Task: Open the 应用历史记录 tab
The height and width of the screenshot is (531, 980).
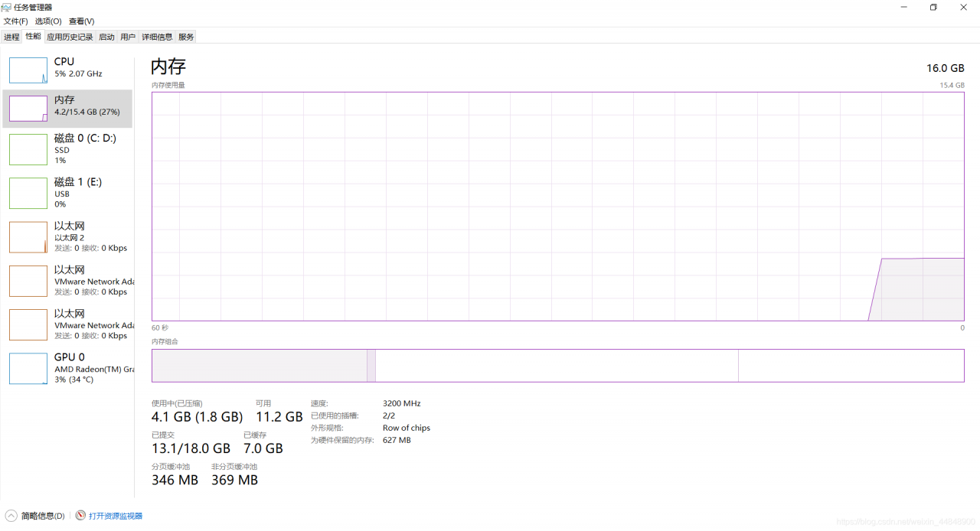Action: tap(70, 37)
